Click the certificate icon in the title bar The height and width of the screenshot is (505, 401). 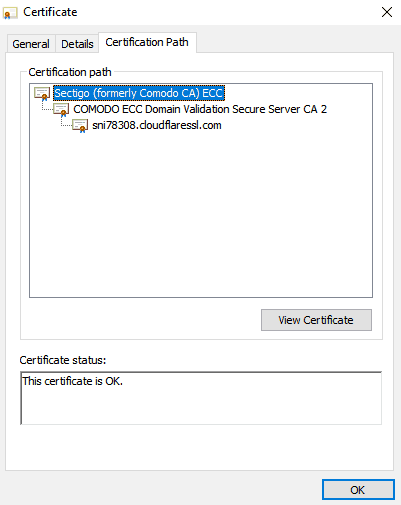10,13
